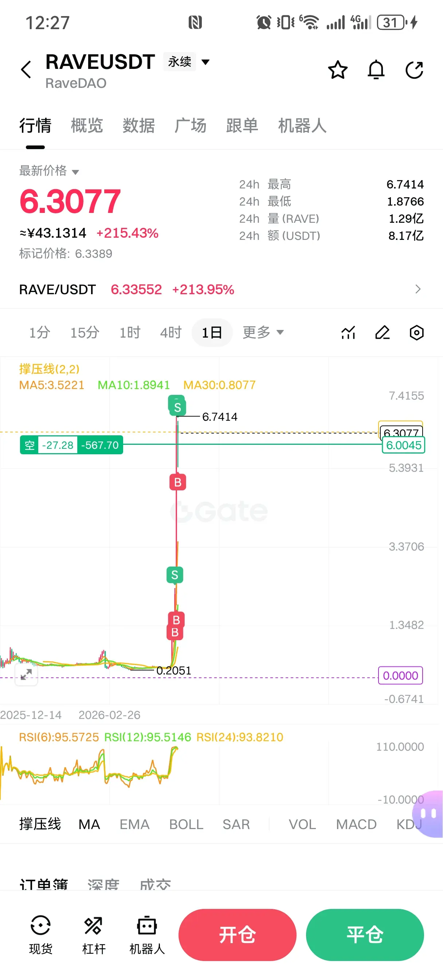Tap the RAVE/USDT 6.33552 spot price link

(x=136, y=289)
